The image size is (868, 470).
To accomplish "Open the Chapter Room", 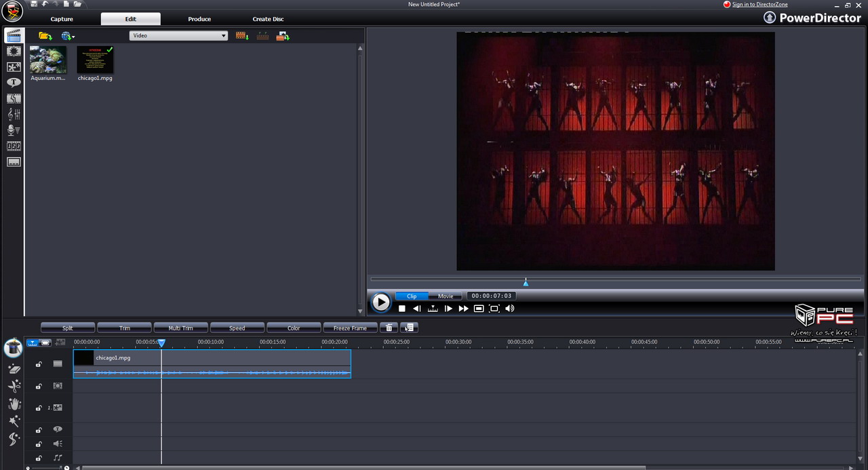I will [14, 146].
